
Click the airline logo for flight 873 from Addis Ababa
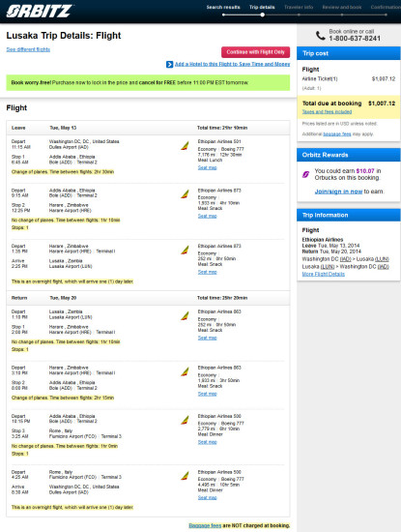(185, 194)
